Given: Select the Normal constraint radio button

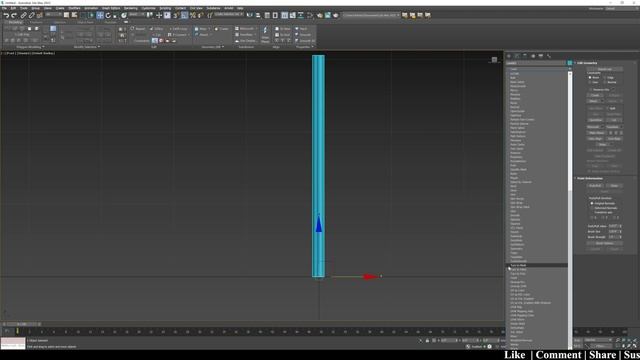Looking at the screenshot, I should click(x=605, y=82).
